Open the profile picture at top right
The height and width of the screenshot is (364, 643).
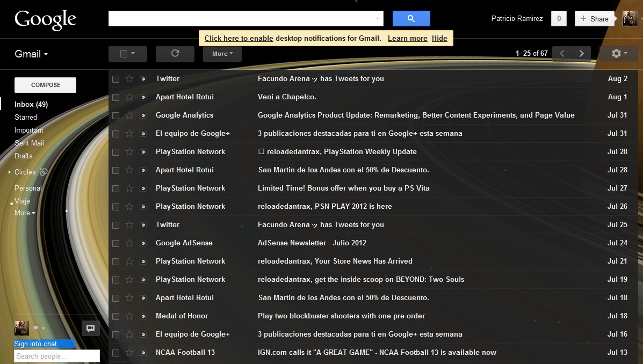tap(630, 18)
